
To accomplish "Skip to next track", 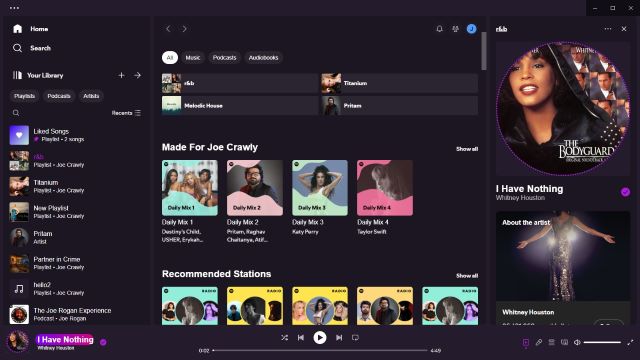I will pyautogui.click(x=339, y=338).
